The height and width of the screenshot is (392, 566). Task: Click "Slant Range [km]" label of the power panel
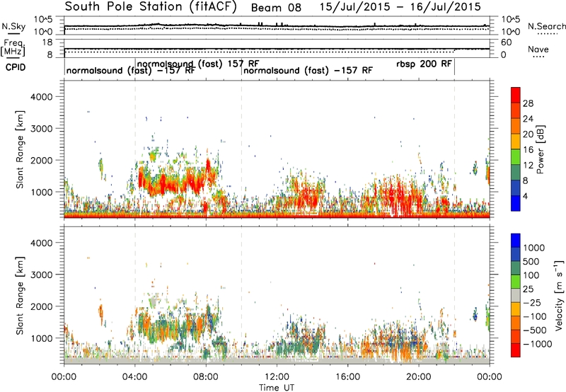pyautogui.click(x=20, y=149)
